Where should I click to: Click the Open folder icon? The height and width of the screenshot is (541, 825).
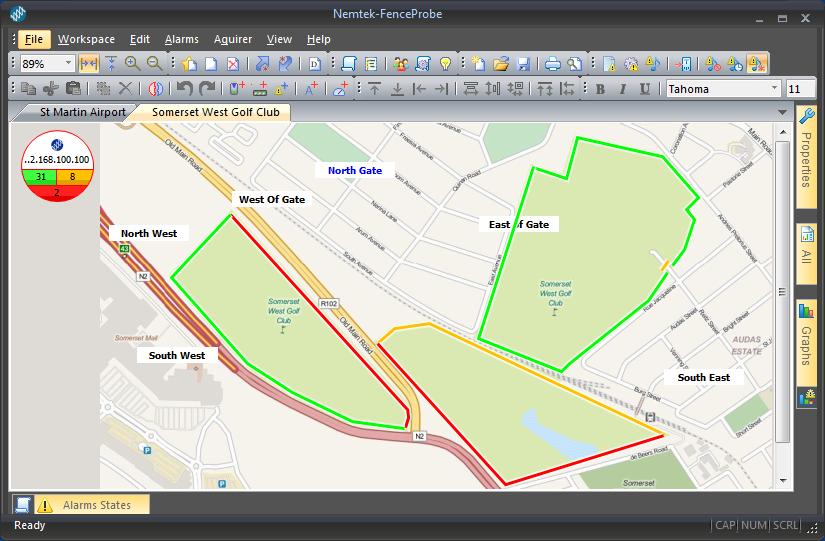[x=501, y=64]
